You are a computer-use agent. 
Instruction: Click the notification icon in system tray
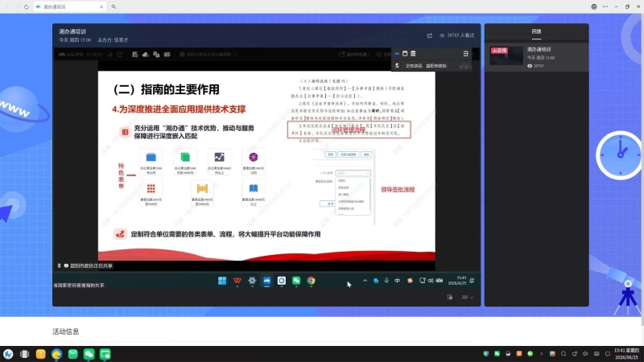point(608,353)
